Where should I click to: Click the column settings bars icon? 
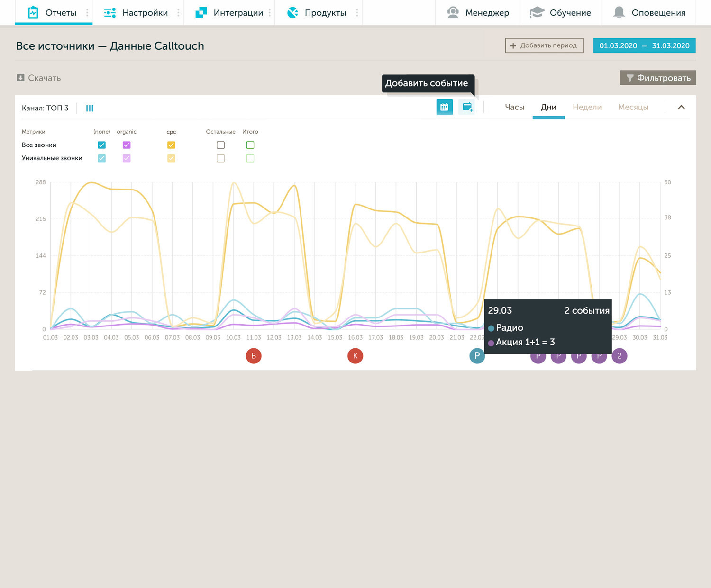pyautogui.click(x=90, y=108)
